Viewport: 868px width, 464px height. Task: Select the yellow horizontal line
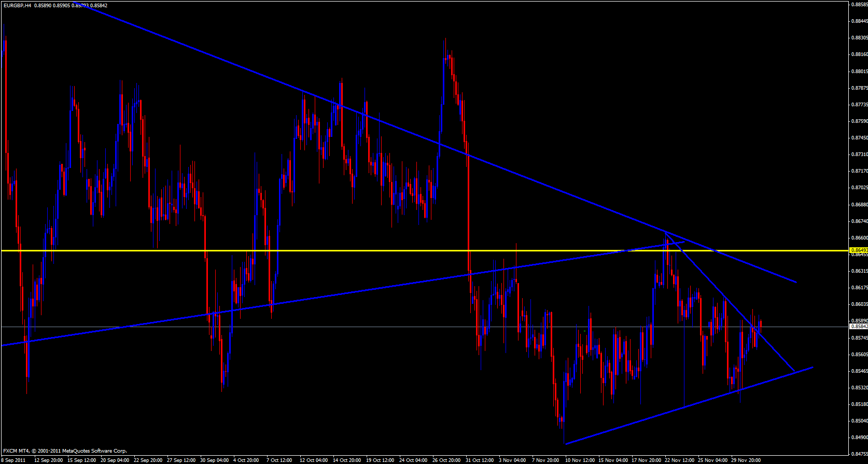[363, 250]
